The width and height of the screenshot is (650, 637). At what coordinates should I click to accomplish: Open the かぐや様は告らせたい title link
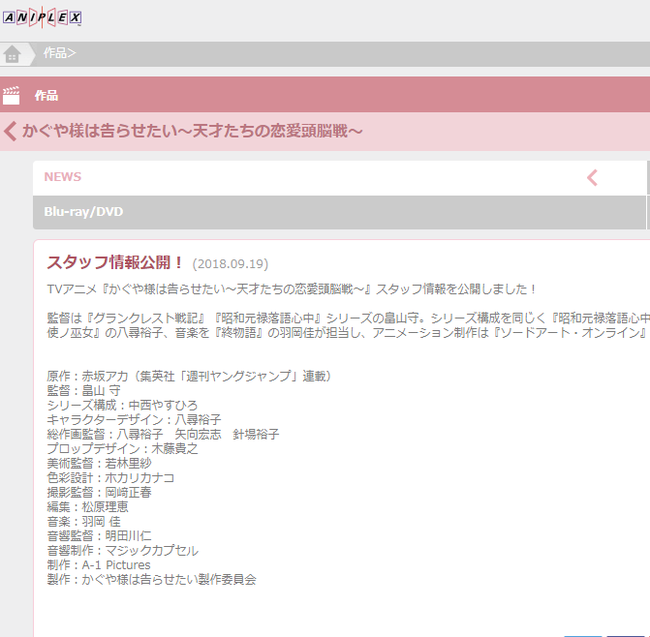192,131
